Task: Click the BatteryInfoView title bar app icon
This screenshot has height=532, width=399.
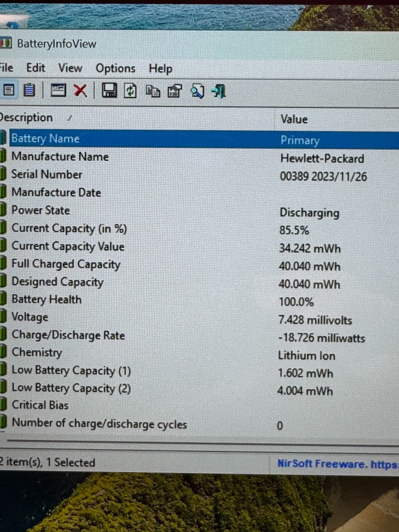Action: pyautogui.click(x=6, y=43)
